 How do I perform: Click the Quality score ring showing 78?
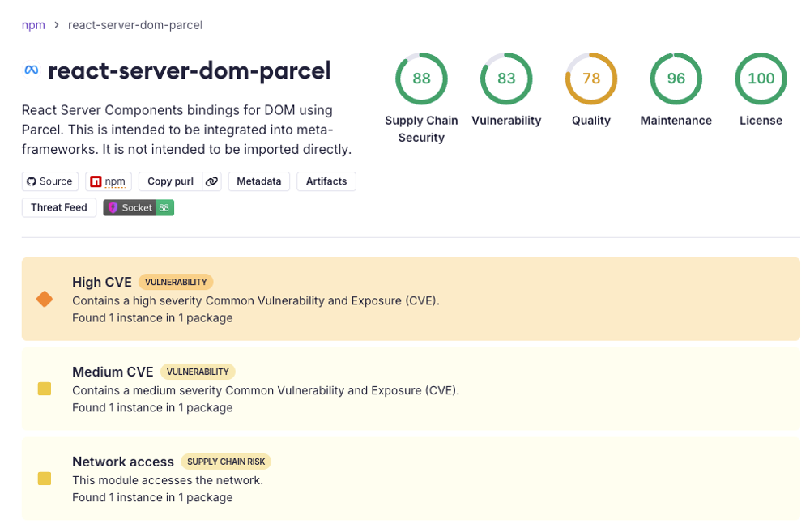coord(591,79)
